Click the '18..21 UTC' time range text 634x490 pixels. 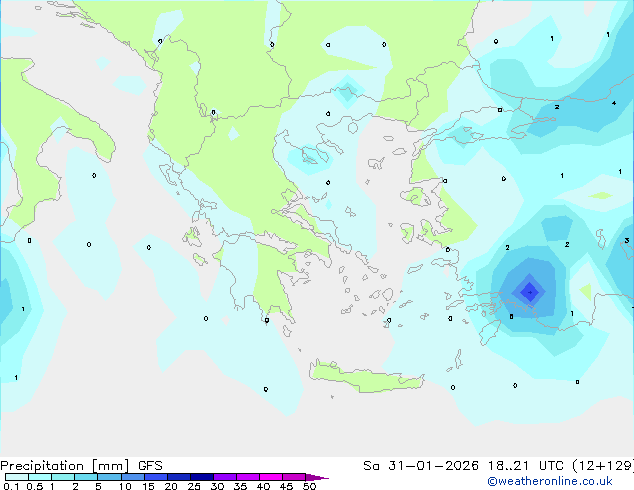(526, 466)
